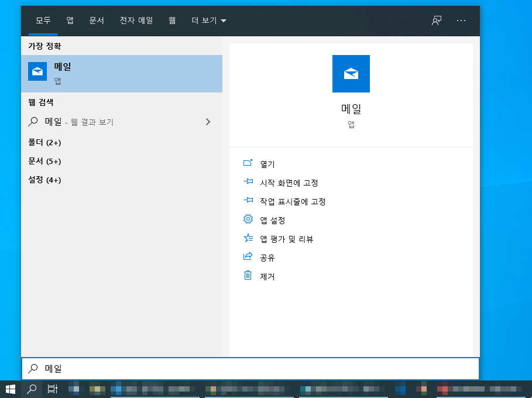The image size is (532, 398).
Task: Click 열기 to open Mail
Action: (x=267, y=164)
